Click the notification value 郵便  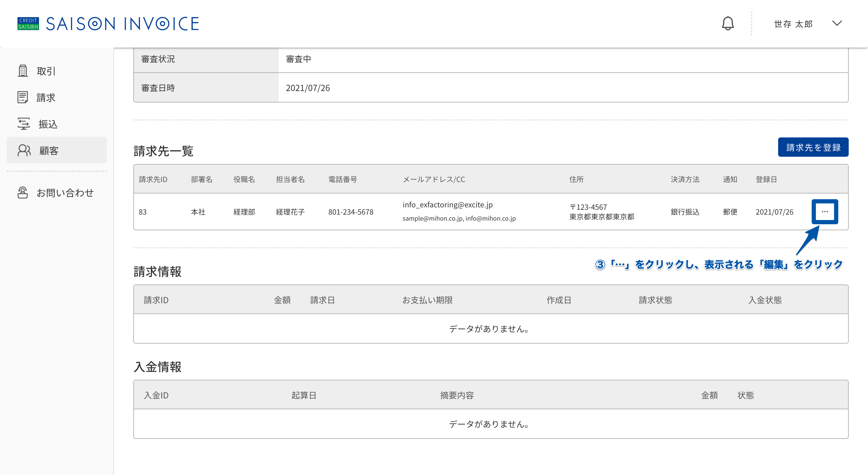pyautogui.click(x=730, y=212)
